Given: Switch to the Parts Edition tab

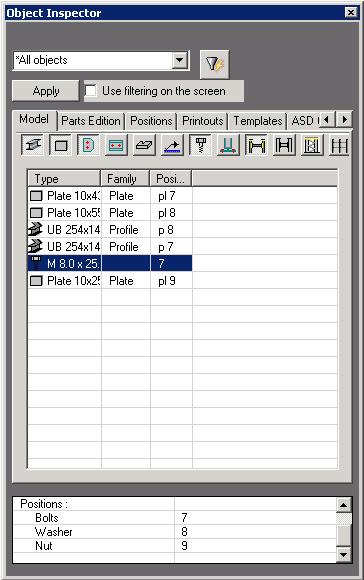Looking at the screenshot, I should [91, 121].
